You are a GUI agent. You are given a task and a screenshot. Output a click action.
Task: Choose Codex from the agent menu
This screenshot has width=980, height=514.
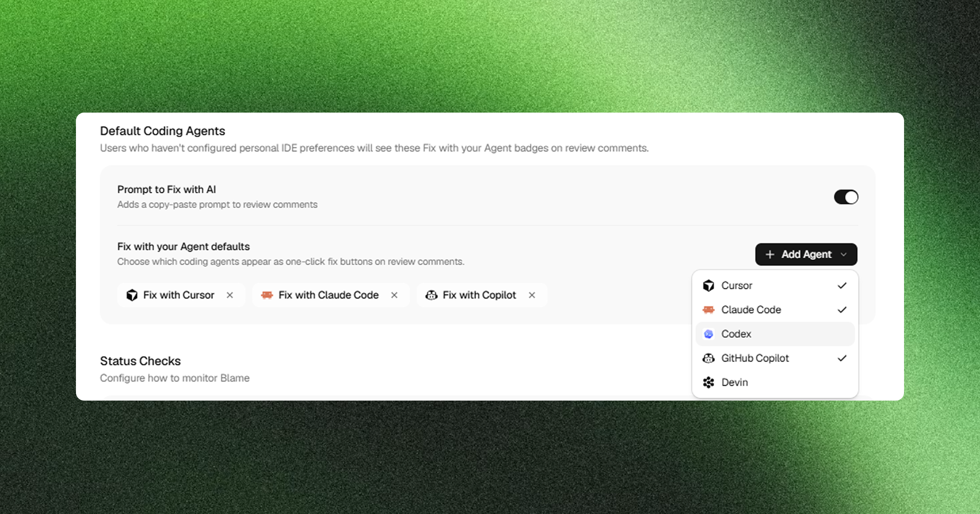775,334
